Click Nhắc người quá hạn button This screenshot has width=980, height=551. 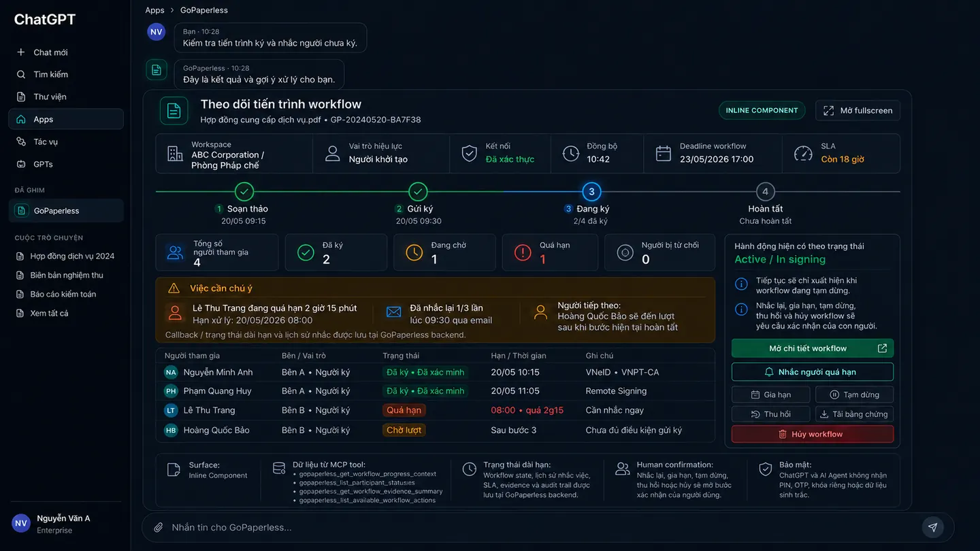pos(812,372)
